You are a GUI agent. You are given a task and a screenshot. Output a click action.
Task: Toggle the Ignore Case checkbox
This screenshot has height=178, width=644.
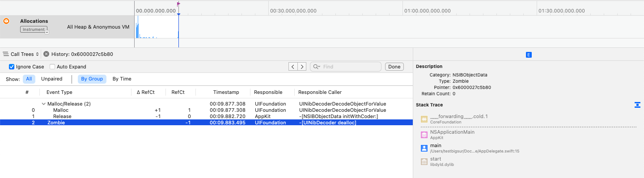[12, 67]
